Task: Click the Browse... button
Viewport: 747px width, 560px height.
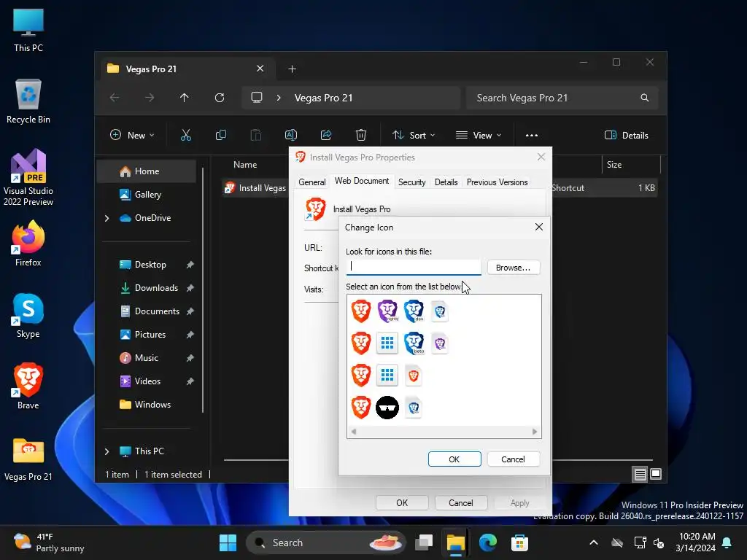Action: coord(513,268)
